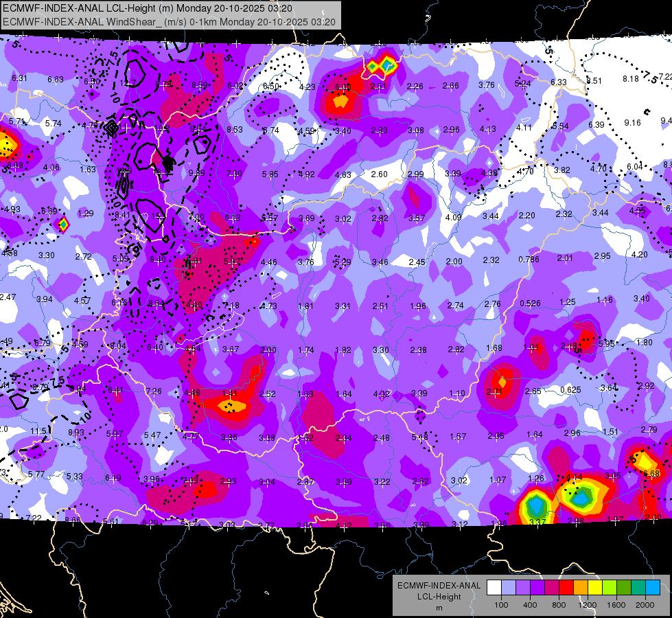672x618 pixels.
Task: Click the value '2.60' on the white patch
Action: [380, 174]
